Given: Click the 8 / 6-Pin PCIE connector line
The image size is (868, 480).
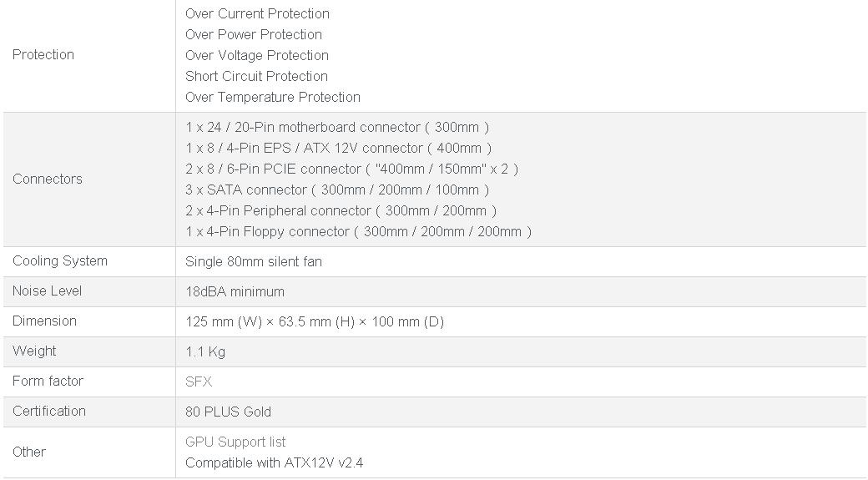Looking at the screenshot, I should (x=351, y=169).
